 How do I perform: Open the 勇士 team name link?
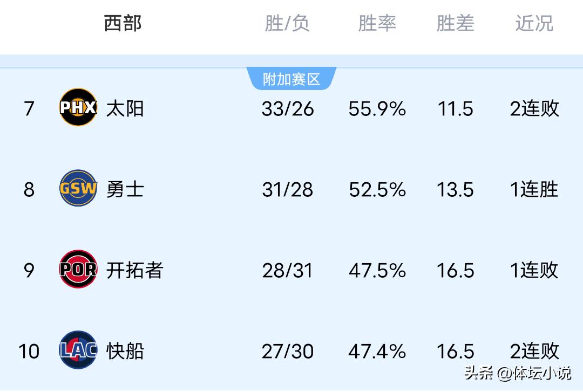pos(125,189)
